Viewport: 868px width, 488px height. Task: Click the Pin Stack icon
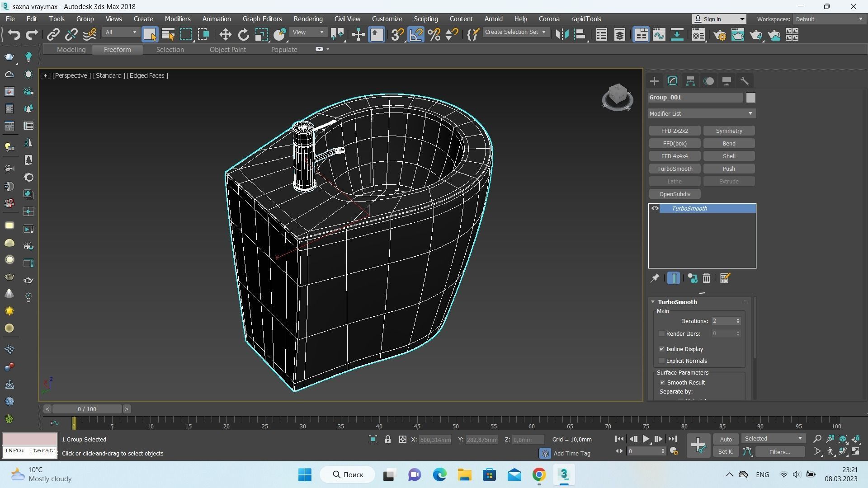tap(655, 278)
